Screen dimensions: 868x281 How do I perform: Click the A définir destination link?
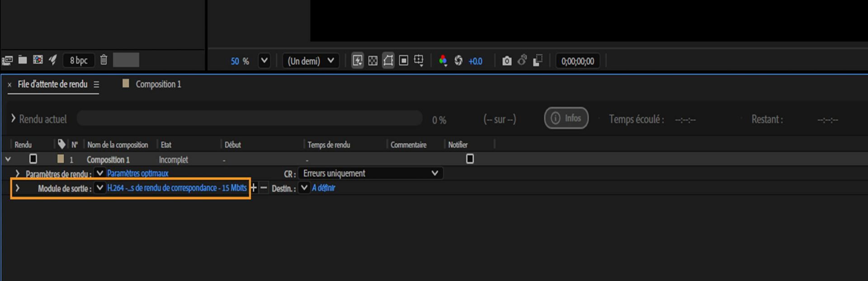324,188
